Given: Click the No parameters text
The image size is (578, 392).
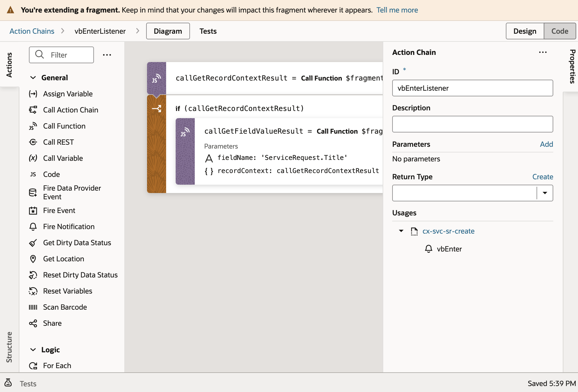Looking at the screenshot, I should 416,159.
